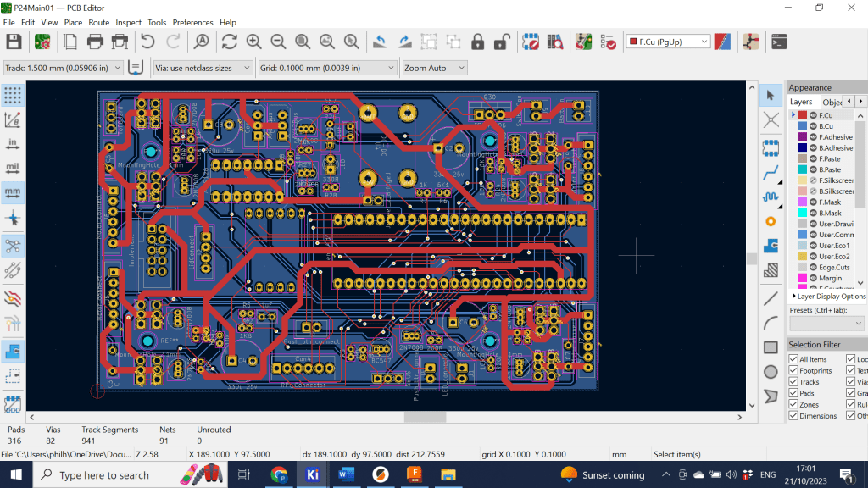Switch to the Layers tab
The height and width of the screenshot is (488, 868).
[802, 102]
